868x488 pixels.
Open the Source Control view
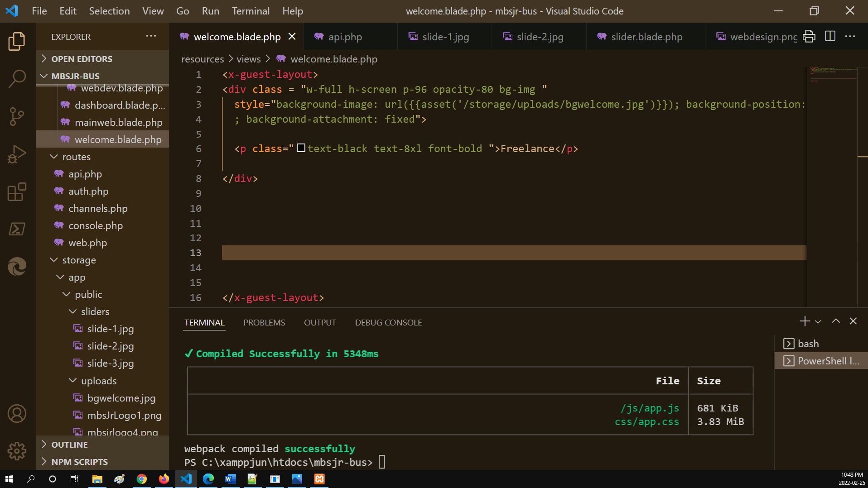(17, 116)
